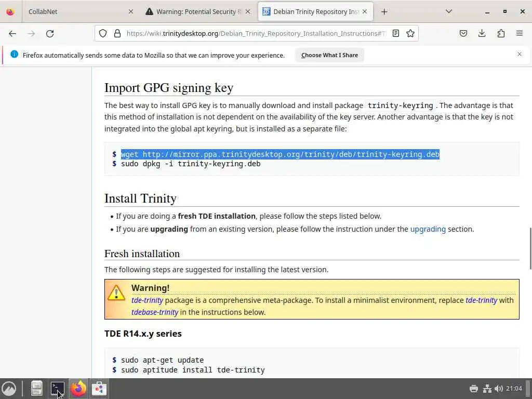Click the warning triangle icon in yellow box
Image resolution: width=532 pixels, height=399 pixels.
point(116,292)
